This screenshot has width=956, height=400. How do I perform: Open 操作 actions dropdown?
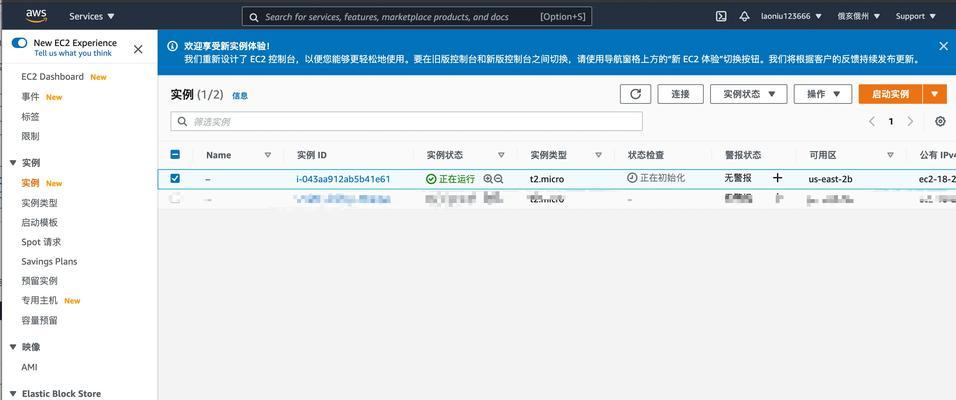coord(822,94)
